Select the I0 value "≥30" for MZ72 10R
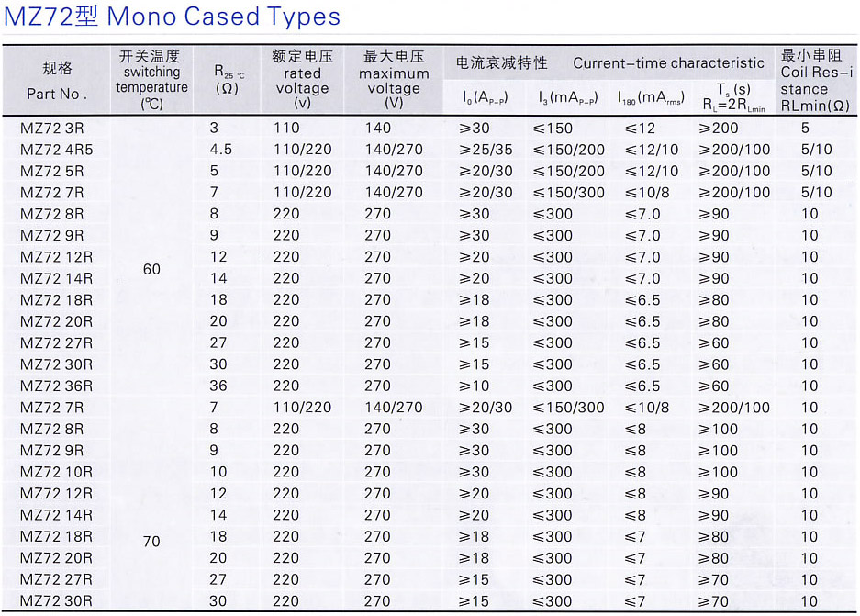The width and height of the screenshot is (860, 616). [x=475, y=472]
